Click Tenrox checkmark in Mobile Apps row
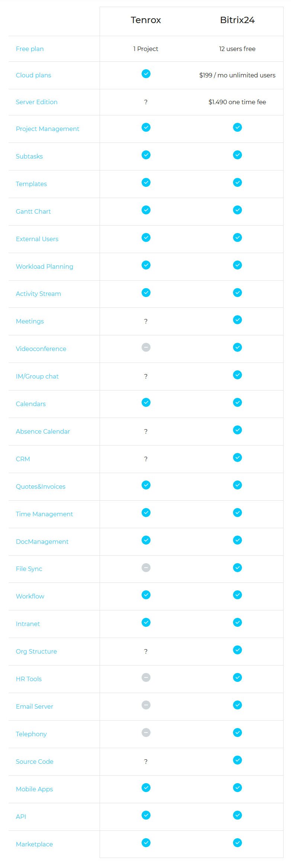The width and height of the screenshot is (291, 868). point(146,788)
